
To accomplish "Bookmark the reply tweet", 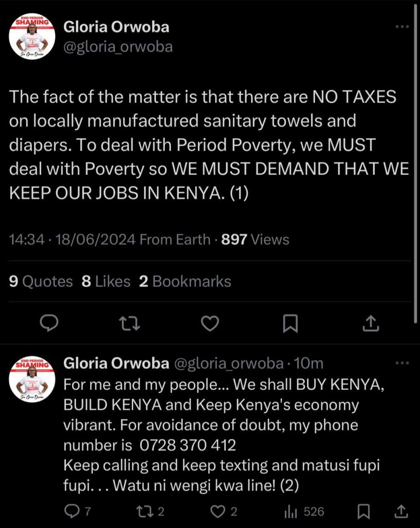I will (x=364, y=511).
